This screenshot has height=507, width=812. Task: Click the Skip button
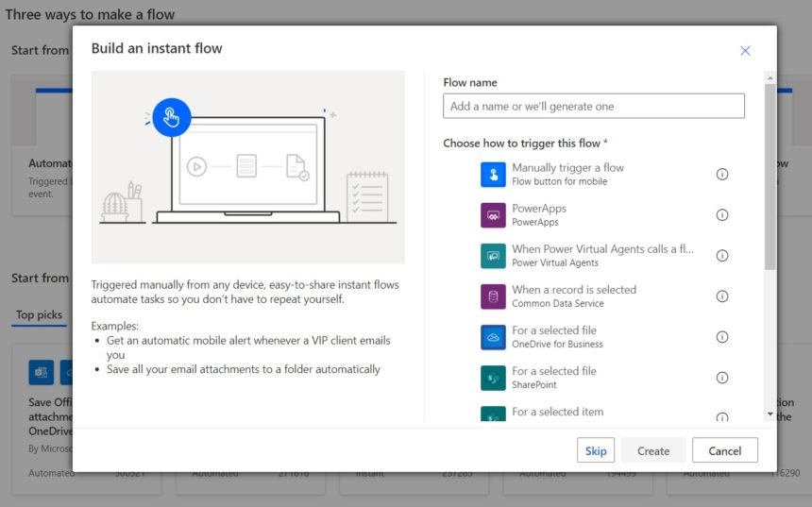click(x=596, y=450)
